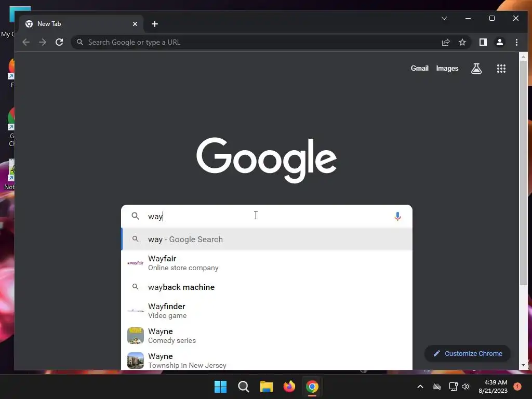
Task: Share this page icon in address bar
Action: click(445, 43)
